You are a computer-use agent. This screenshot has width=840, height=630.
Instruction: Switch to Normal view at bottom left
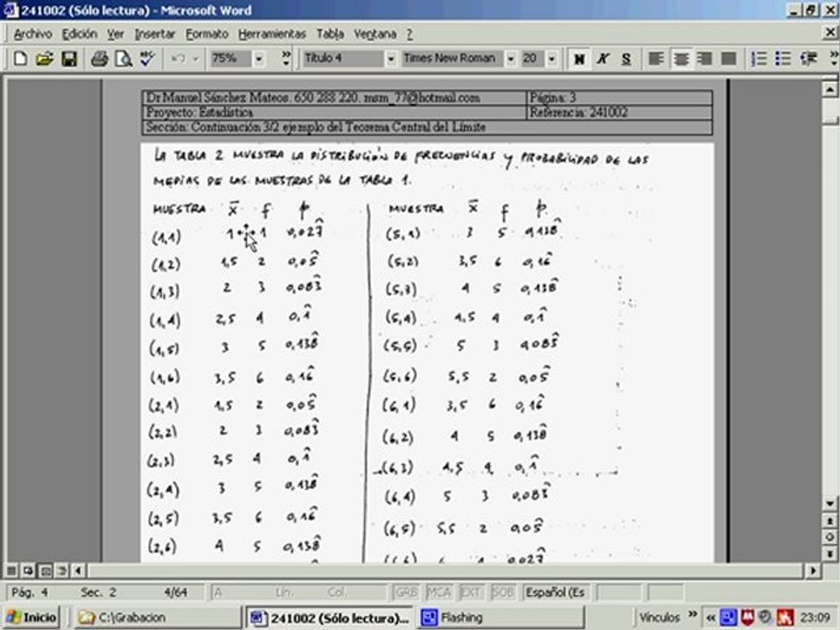pos(11,570)
